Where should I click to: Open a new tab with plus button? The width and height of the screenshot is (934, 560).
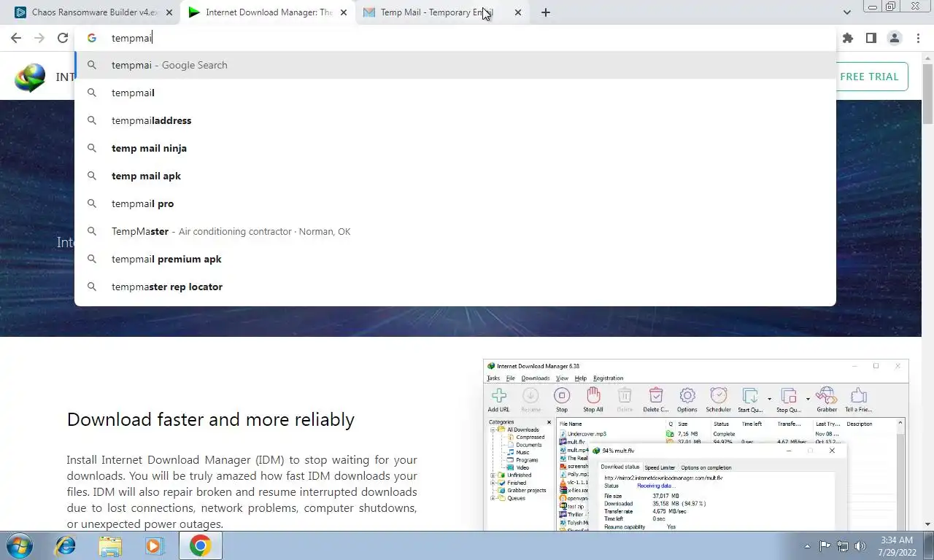click(x=546, y=12)
